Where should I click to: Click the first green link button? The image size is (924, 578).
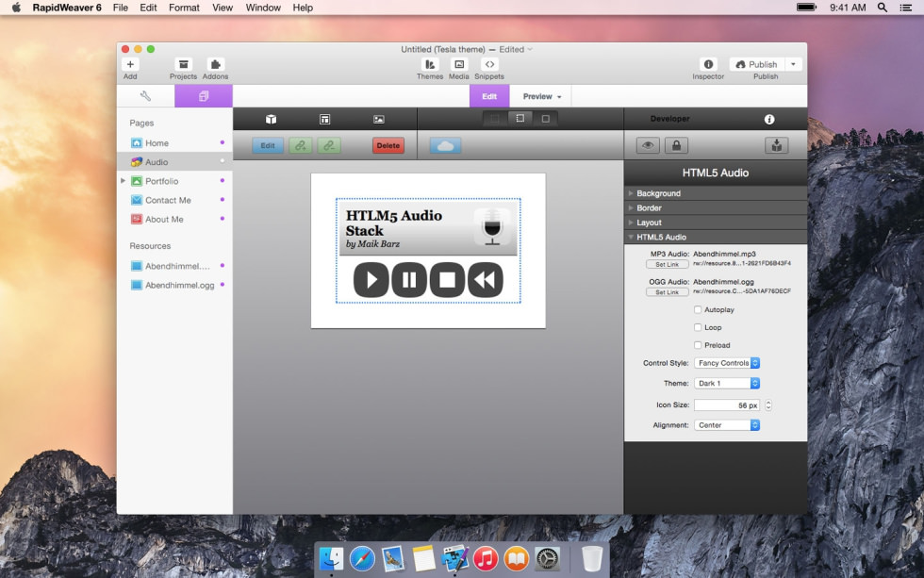(x=301, y=145)
